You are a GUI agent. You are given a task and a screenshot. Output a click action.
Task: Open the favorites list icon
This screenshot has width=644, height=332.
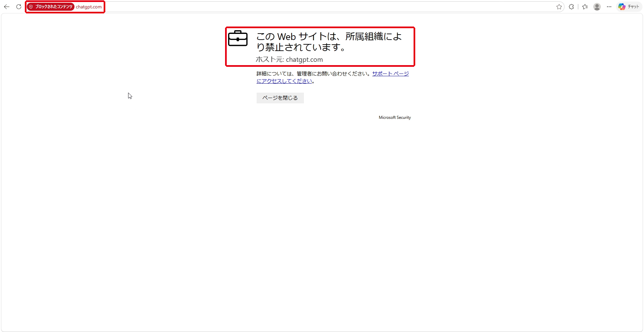tap(585, 7)
